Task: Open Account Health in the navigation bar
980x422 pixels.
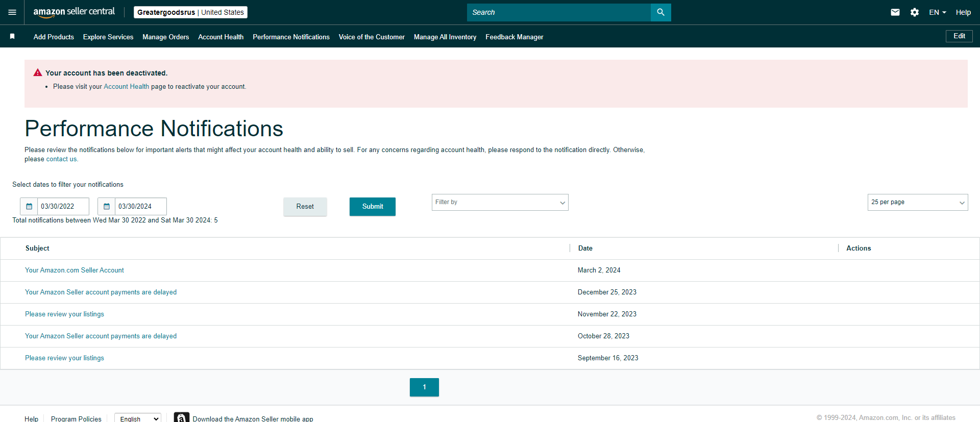Action: pos(221,37)
